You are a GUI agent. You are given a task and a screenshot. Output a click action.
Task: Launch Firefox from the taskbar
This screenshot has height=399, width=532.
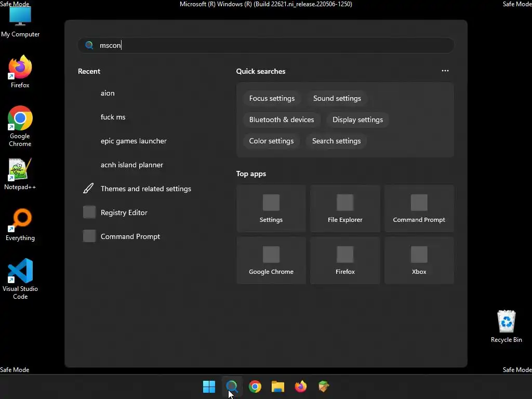click(x=301, y=387)
